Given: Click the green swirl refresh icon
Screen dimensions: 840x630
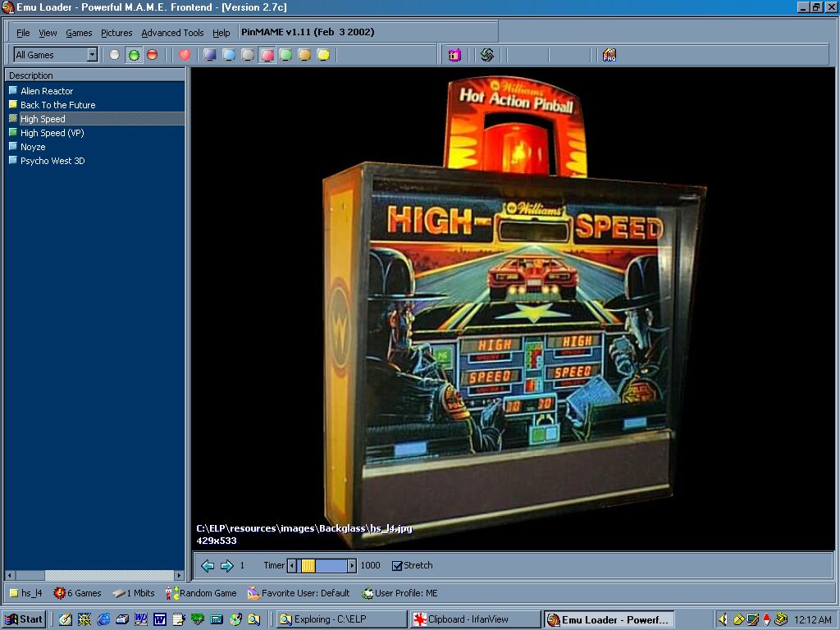Looking at the screenshot, I should 486,55.
